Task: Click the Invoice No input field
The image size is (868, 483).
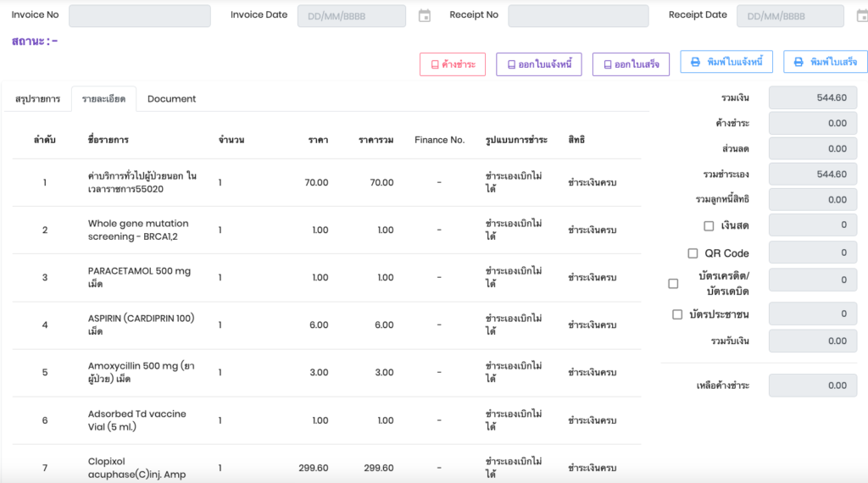Action: 139,16
